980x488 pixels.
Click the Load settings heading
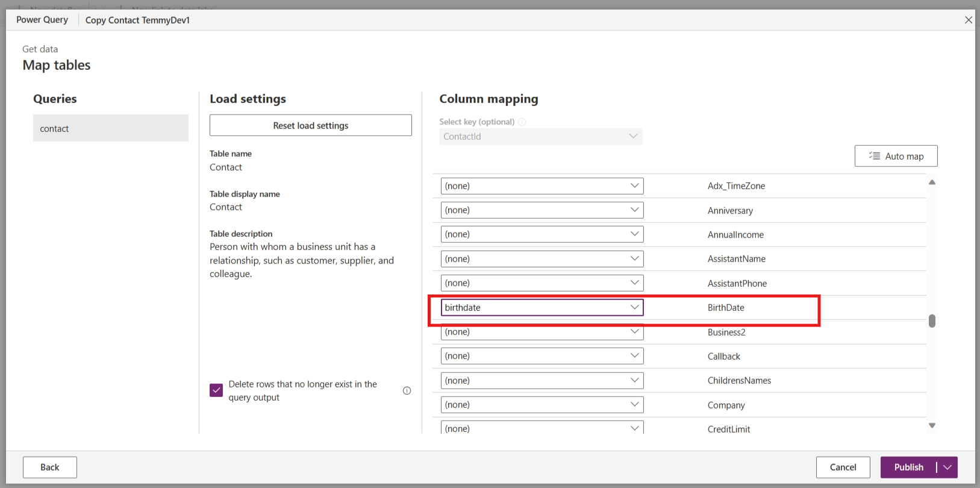tap(248, 99)
